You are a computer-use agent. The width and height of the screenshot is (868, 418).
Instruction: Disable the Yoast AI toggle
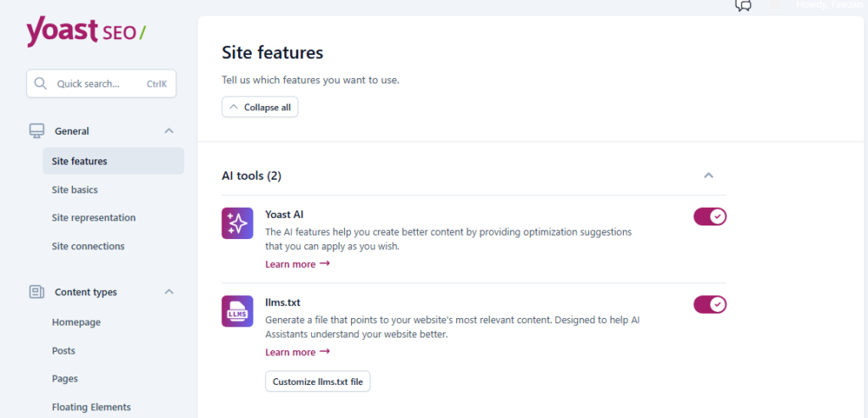[x=709, y=216]
